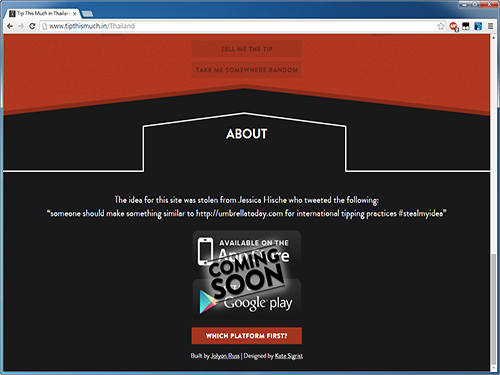This screenshot has width=500, height=375.
Task: Click TAKE ME SOMEWHERE RANDOM button
Action: pos(247,70)
